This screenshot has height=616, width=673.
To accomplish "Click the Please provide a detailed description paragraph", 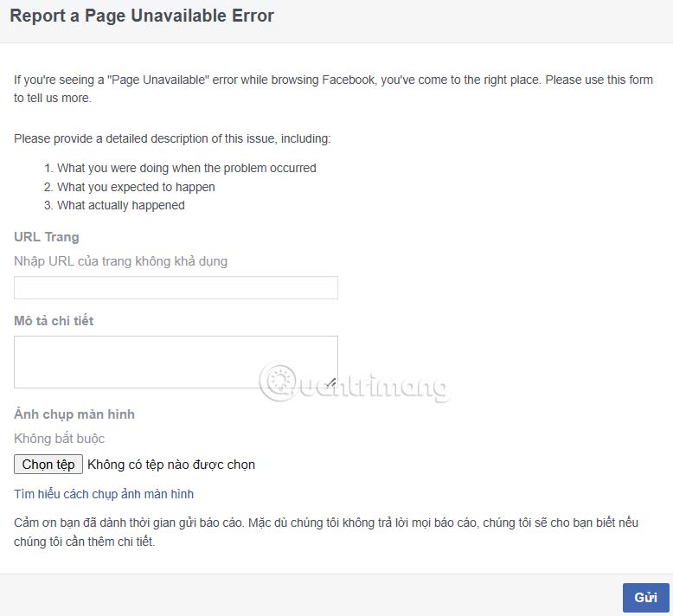I will (172, 138).
